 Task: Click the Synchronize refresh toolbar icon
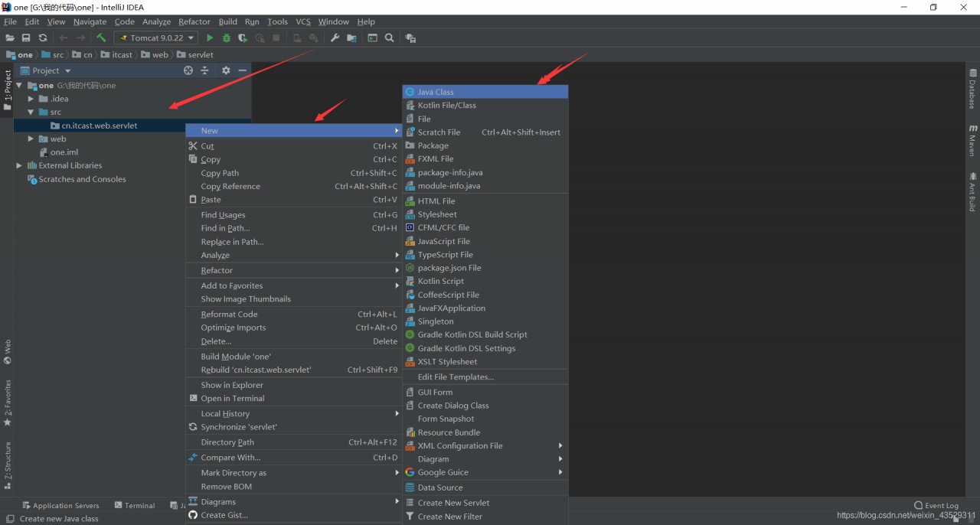coord(43,37)
